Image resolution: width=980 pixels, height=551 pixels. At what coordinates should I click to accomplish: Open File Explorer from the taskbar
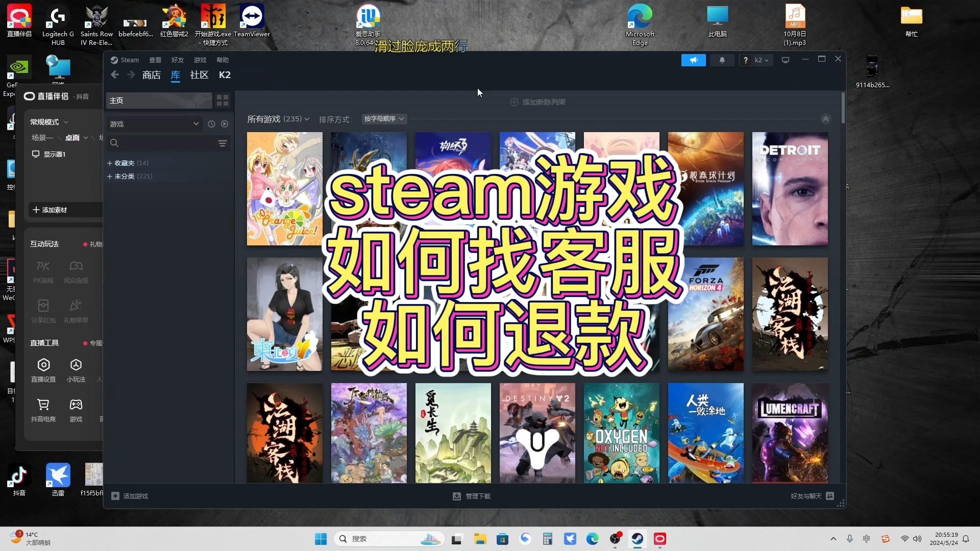tap(480, 539)
